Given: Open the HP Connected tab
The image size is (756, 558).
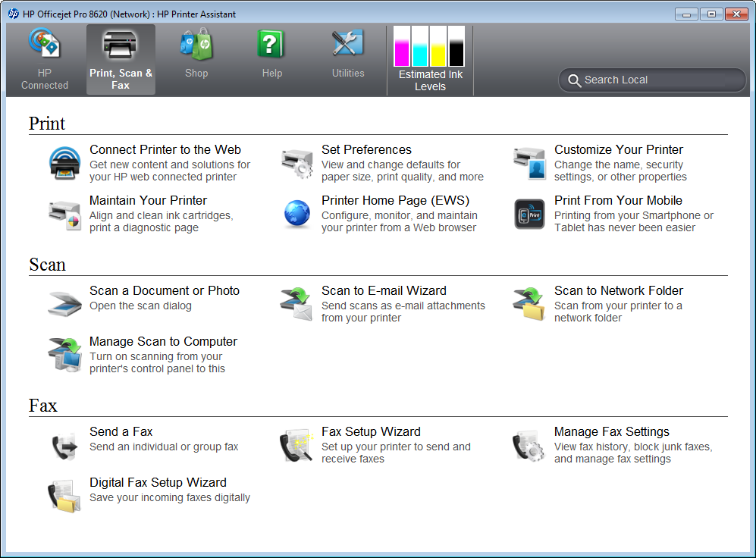Looking at the screenshot, I should pyautogui.click(x=45, y=59).
